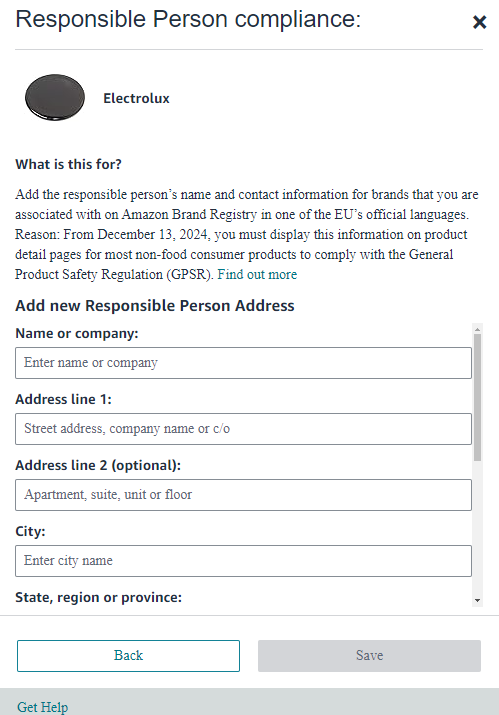Click the greyed-out Save button

coord(369,656)
